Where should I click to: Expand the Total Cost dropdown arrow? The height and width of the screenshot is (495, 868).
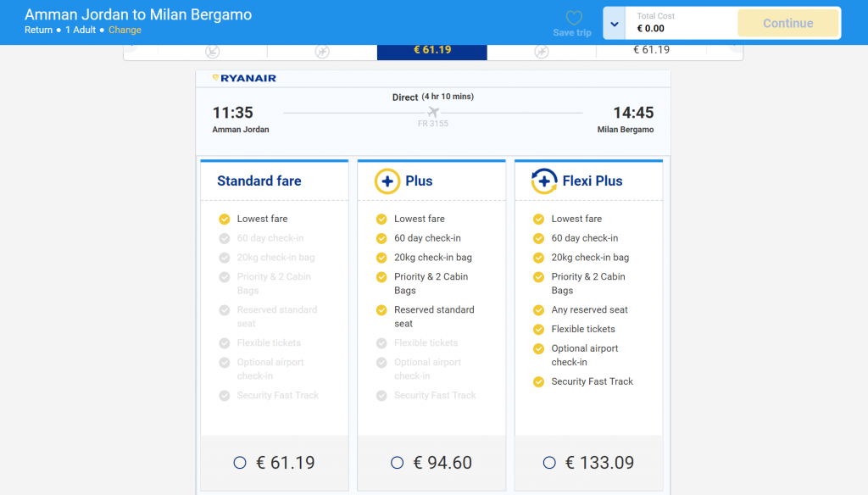[615, 24]
